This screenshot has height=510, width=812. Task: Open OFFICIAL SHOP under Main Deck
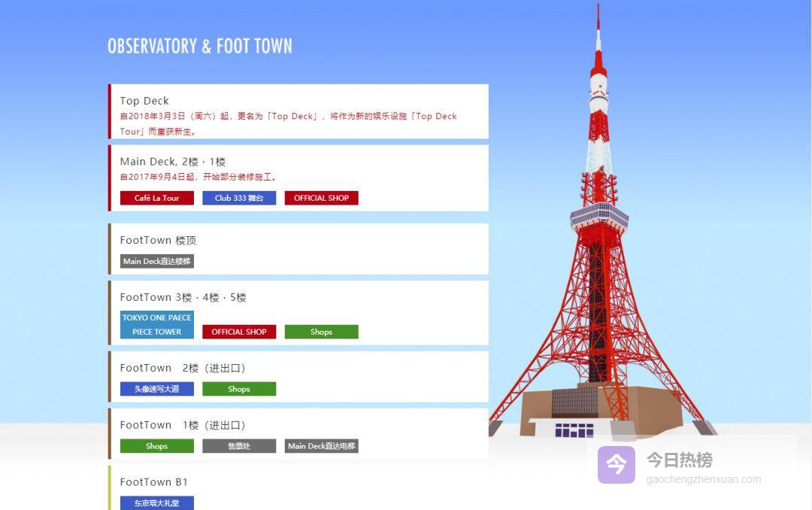click(321, 198)
